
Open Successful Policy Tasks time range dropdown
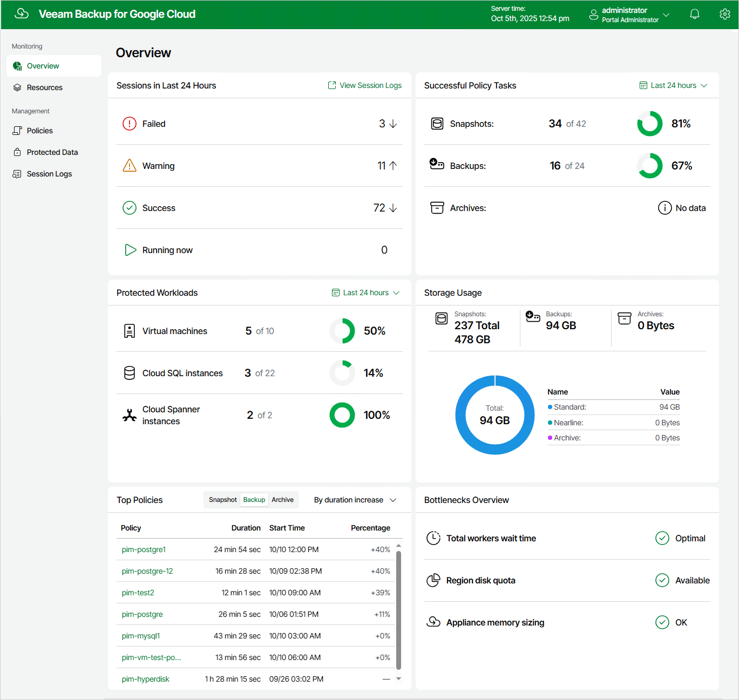point(674,85)
